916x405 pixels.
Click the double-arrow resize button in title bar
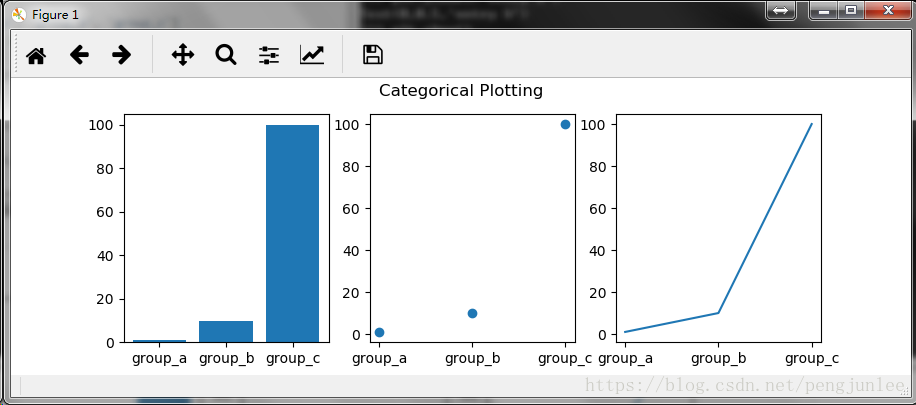[780, 10]
